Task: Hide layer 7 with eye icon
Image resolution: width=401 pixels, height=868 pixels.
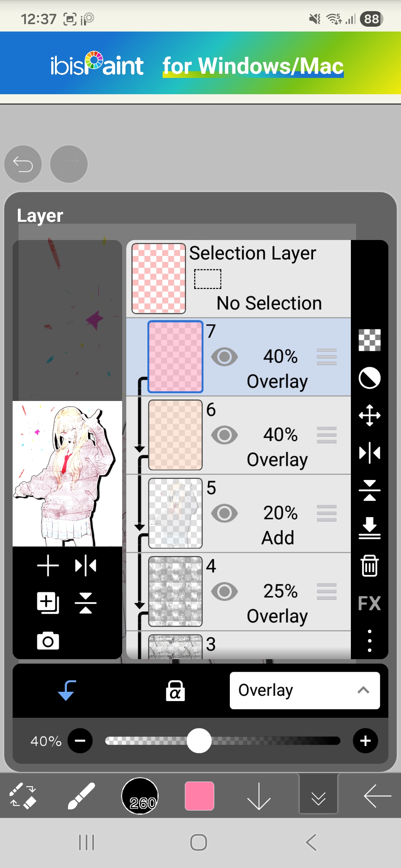Action: 224,357
